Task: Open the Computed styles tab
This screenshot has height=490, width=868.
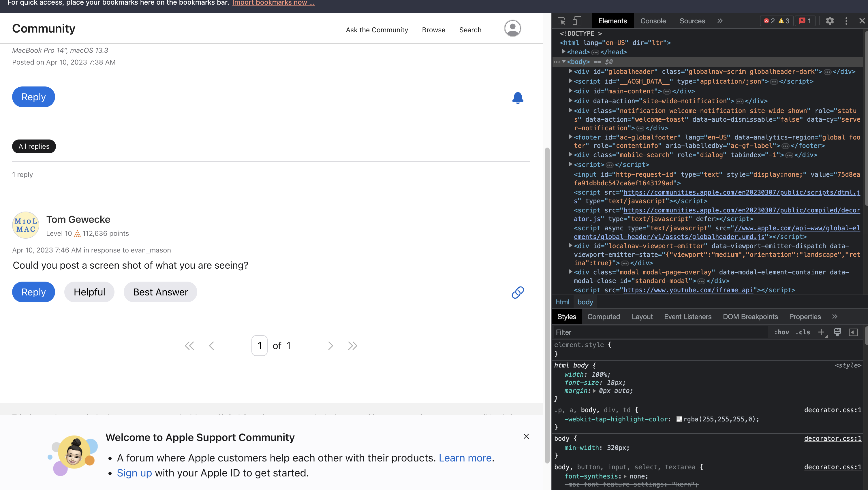Action: (x=603, y=316)
